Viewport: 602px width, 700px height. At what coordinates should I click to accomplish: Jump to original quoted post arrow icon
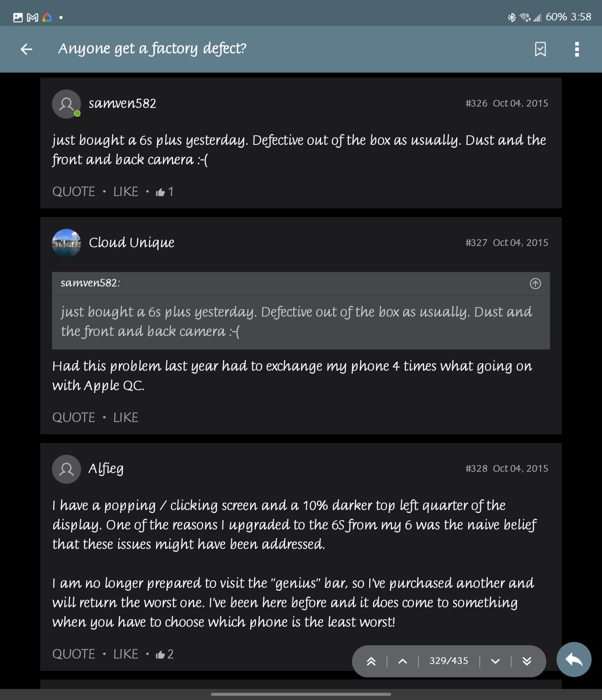[535, 283]
